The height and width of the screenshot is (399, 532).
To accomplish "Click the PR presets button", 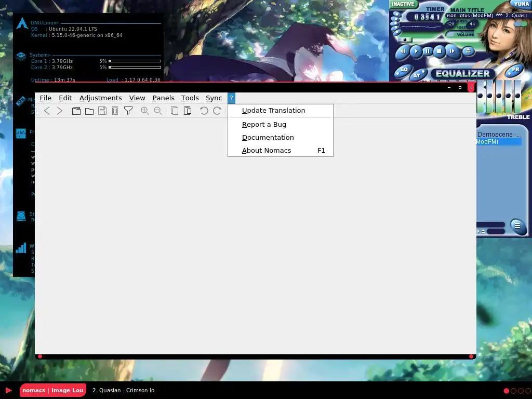I will click(515, 70).
